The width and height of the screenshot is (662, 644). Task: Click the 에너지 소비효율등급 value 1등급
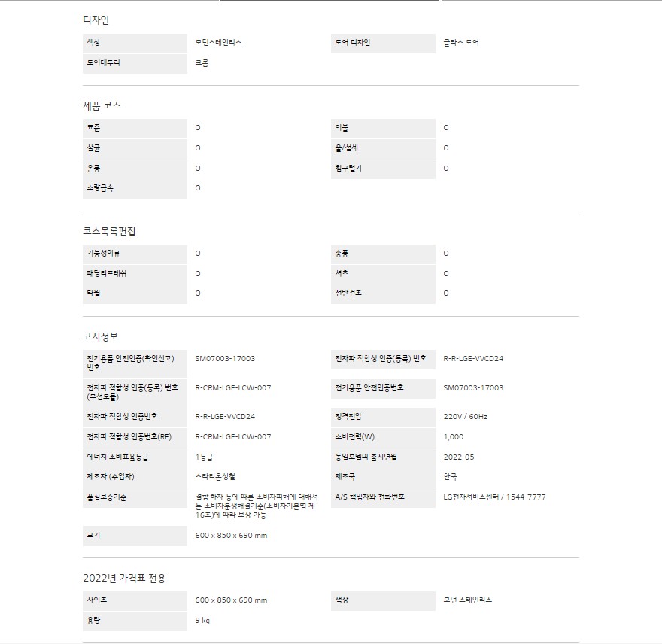point(204,457)
